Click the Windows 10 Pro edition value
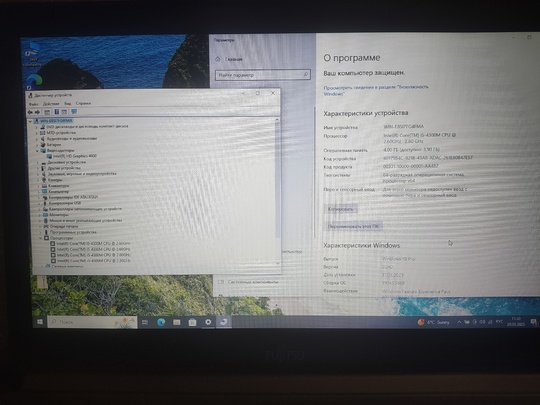540x405 pixels. pos(398,259)
